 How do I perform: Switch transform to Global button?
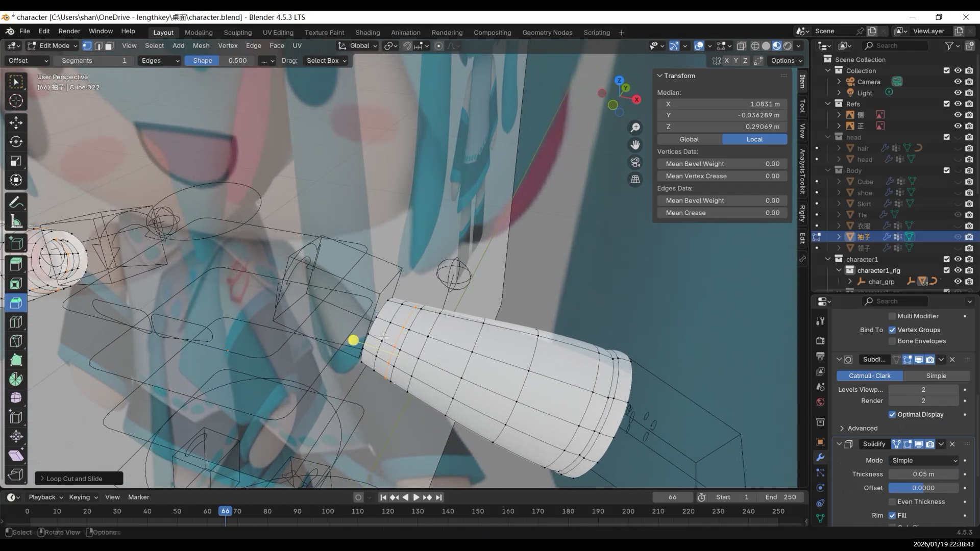(689, 139)
